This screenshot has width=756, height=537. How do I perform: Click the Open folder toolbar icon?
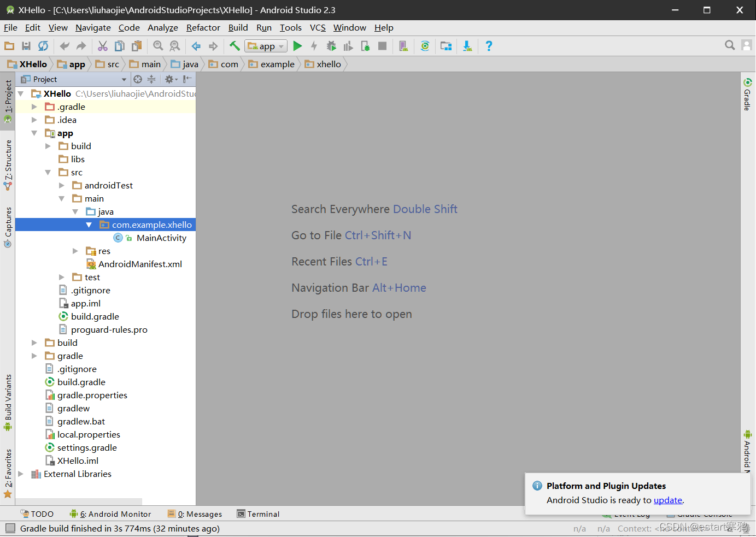(x=9, y=46)
